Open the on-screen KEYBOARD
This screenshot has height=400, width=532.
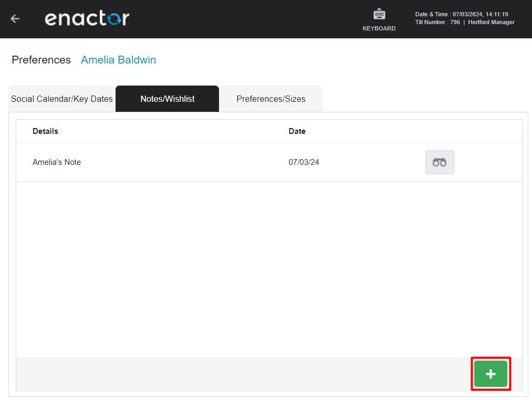point(379,19)
